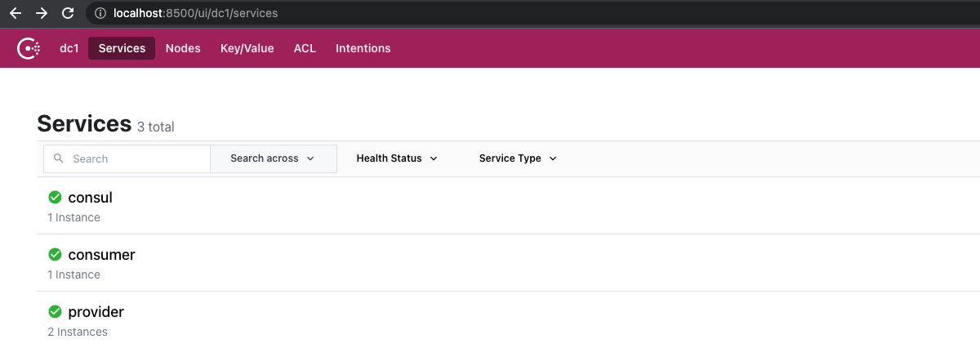Go back with browser back arrow
The height and width of the screenshot is (348, 980).
(16, 13)
